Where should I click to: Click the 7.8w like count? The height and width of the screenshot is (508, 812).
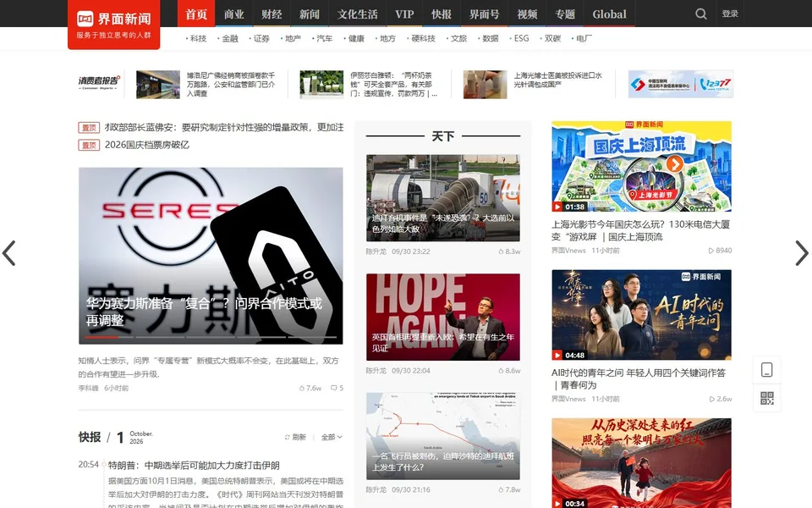point(509,489)
